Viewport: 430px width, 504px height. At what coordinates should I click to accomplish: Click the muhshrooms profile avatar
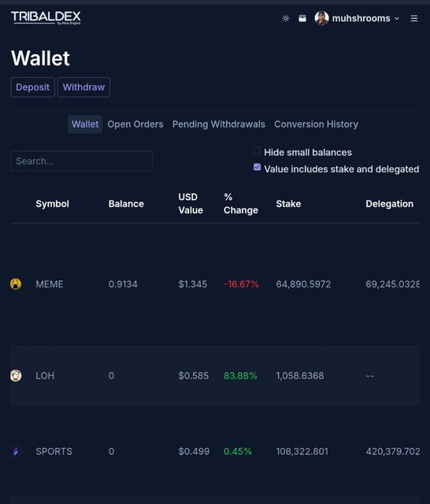point(321,18)
